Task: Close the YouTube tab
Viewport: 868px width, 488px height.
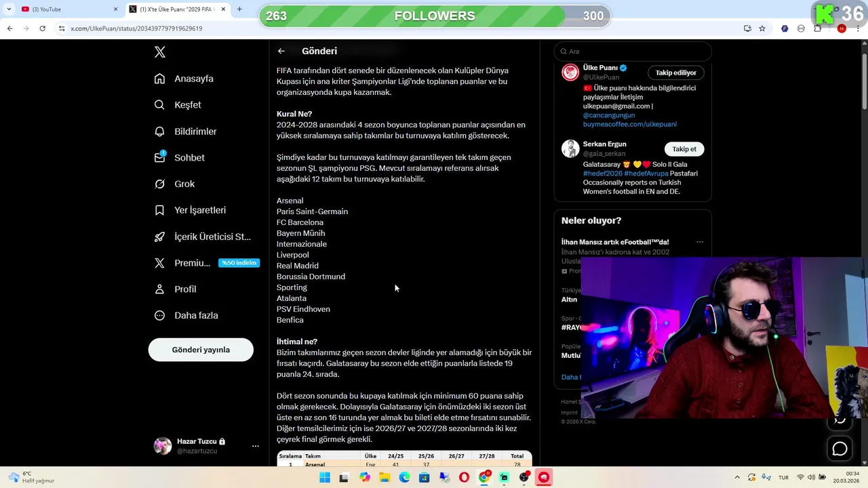Action: (x=115, y=9)
